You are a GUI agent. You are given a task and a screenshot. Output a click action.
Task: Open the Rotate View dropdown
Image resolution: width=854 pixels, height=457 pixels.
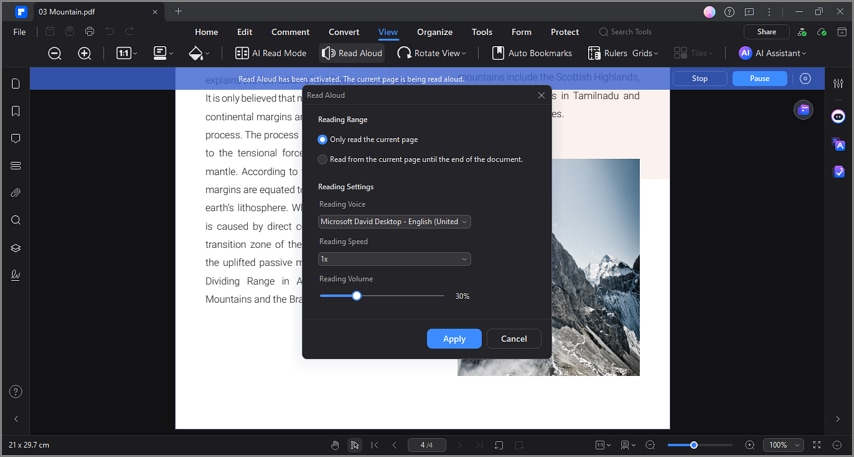(432, 53)
